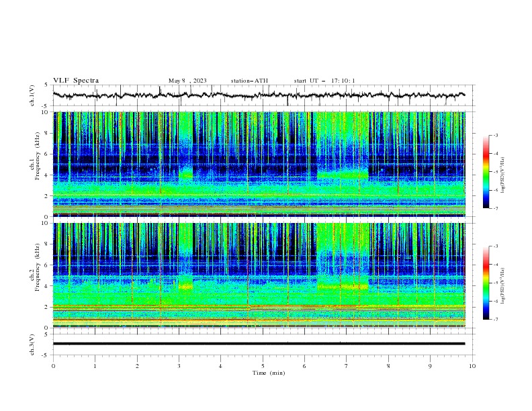The image size is (532, 411).
Task: Click the time axis end tick label "10"
Action: coord(472,366)
